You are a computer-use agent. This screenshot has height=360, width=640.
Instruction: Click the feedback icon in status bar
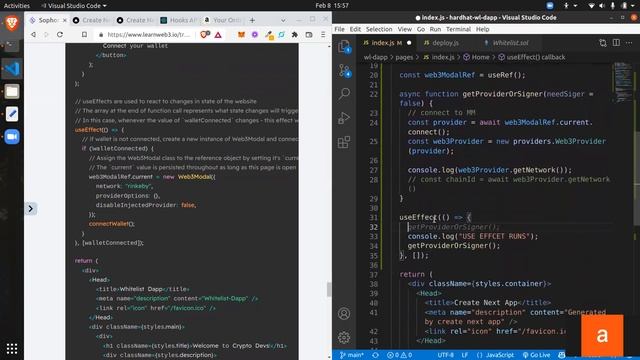pos(562,355)
